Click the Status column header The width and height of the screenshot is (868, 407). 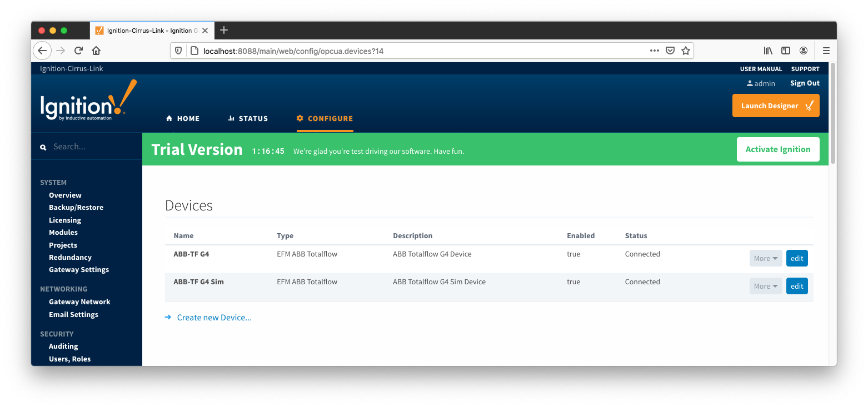[636, 235]
